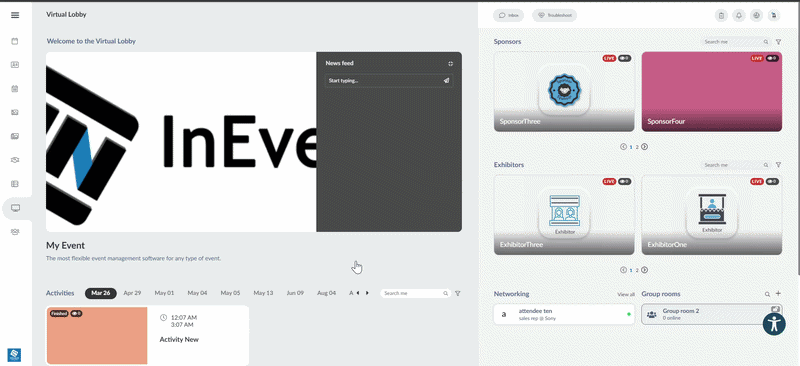Image resolution: width=800 pixels, height=366 pixels.
Task: Go to next Exhibitors page
Action: point(645,270)
